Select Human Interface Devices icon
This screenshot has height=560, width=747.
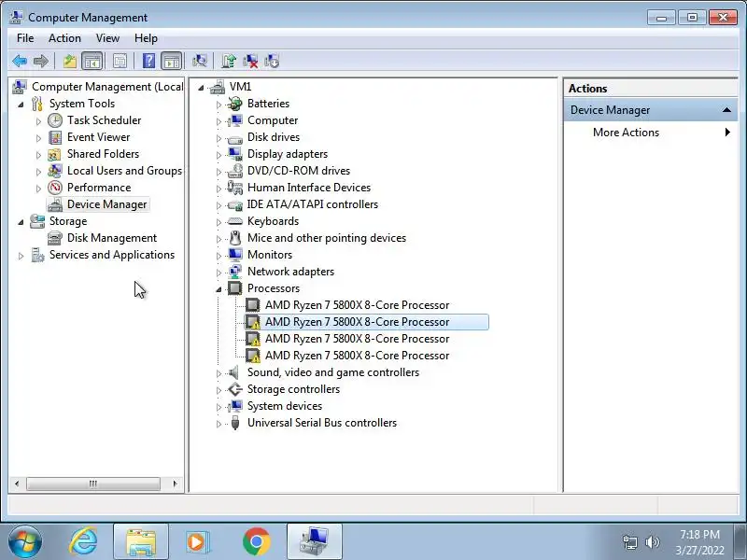click(x=235, y=188)
